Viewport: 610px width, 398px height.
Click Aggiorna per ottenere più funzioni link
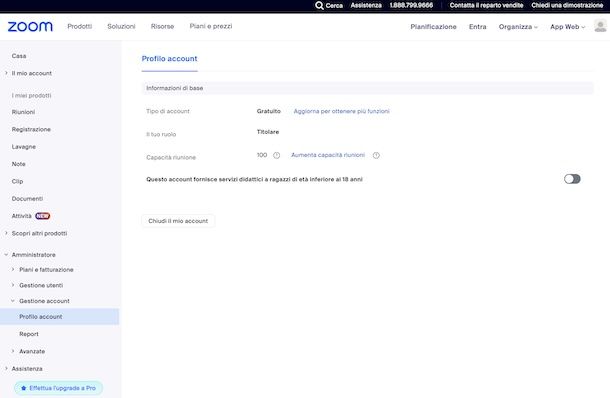(x=341, y=111)
